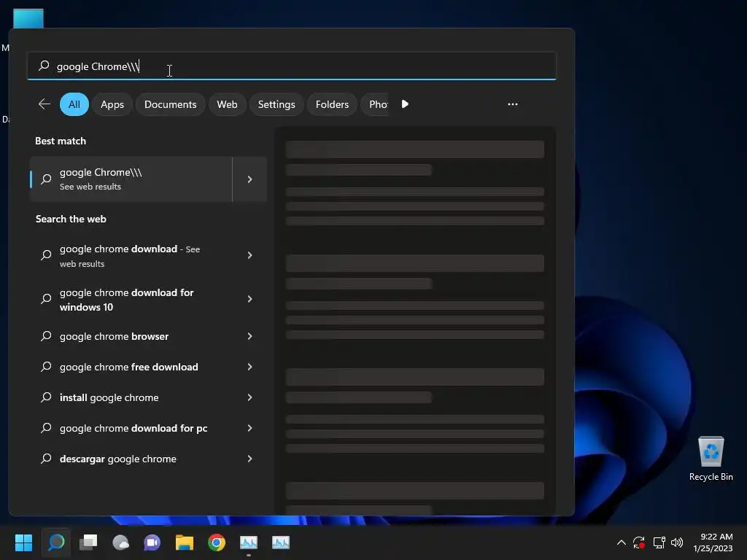
Task: Launch the Chat camera icon on taskbar
Action: pos(152,542)
